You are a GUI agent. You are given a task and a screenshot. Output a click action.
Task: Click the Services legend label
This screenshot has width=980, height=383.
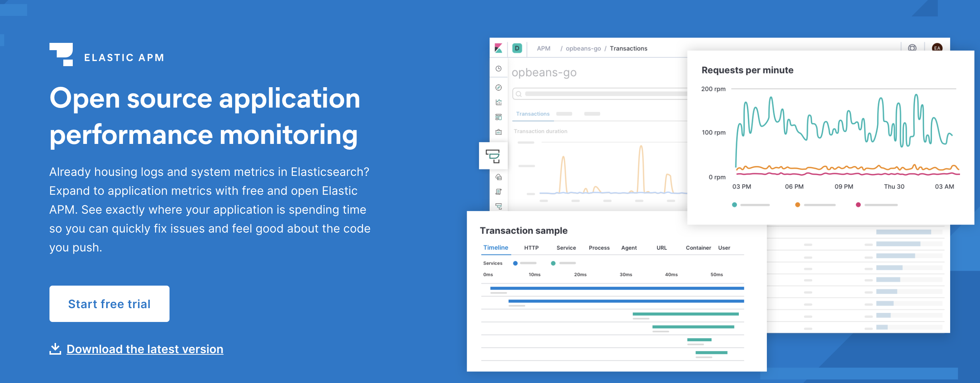pos(493,263)
